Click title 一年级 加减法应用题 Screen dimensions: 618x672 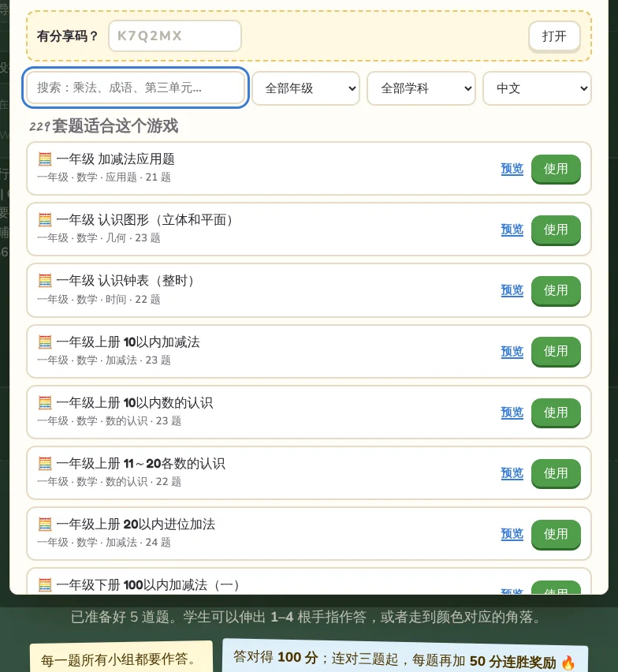tap(116, 159)
